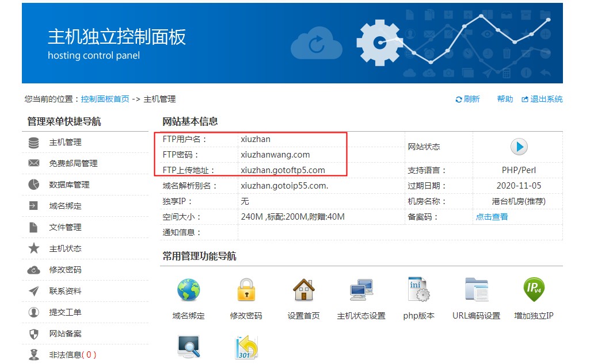Click the 点击查看 备案码 link

(492, 217)
